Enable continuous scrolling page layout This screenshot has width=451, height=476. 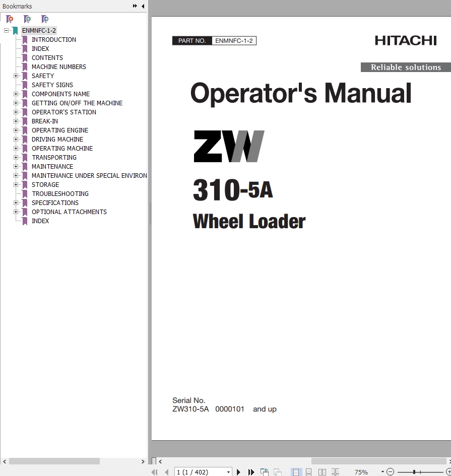click(x=309, y=472)
